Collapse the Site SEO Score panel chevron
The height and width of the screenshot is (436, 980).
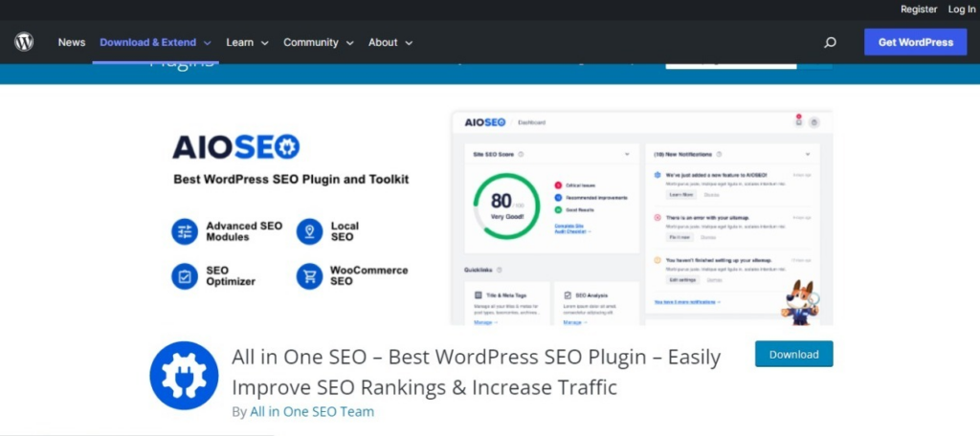[627, 154]
